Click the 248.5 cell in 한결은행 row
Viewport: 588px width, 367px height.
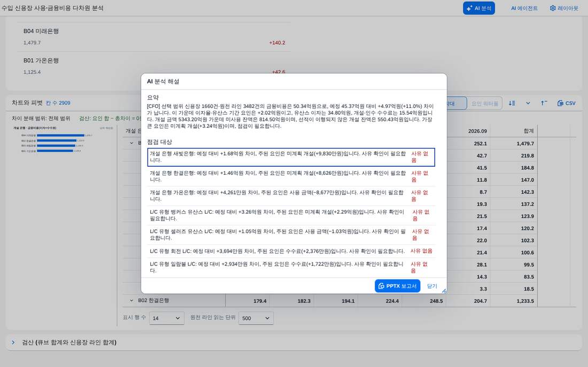(437, 301)
